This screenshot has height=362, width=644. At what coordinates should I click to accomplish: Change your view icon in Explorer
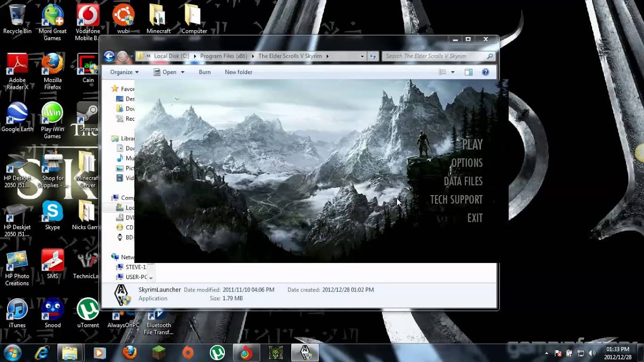[x=443, y=72]
